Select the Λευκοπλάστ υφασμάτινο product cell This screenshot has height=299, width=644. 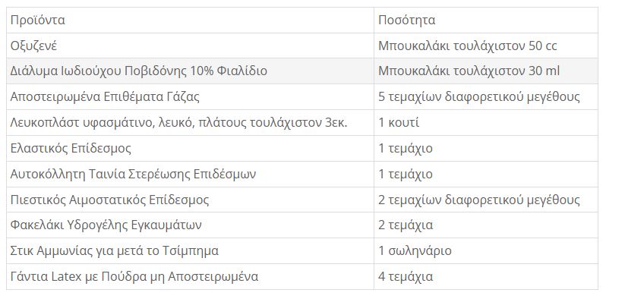click(190, 123)
